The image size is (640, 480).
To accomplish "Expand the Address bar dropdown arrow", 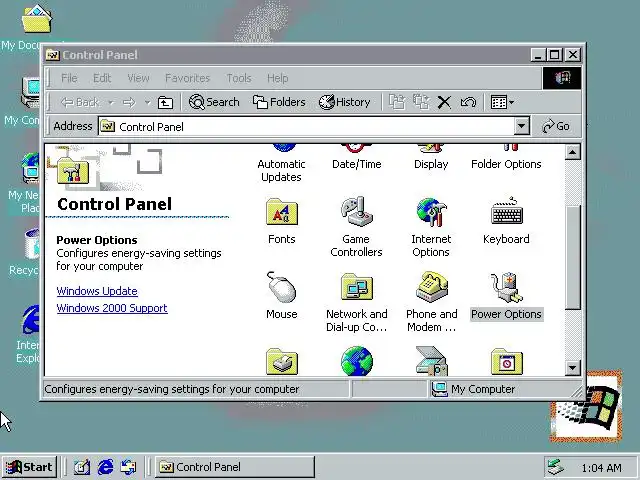I will 521,126.
